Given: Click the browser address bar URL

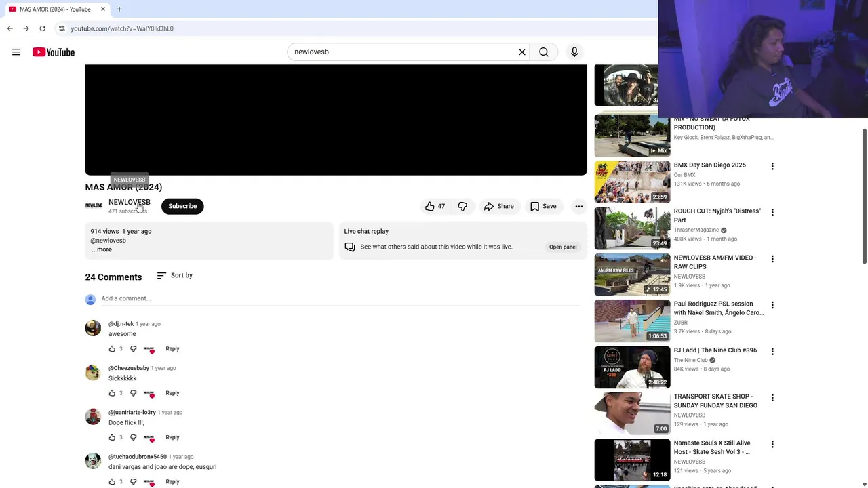Looking at the screenshot, I should [x=122, y=28].
